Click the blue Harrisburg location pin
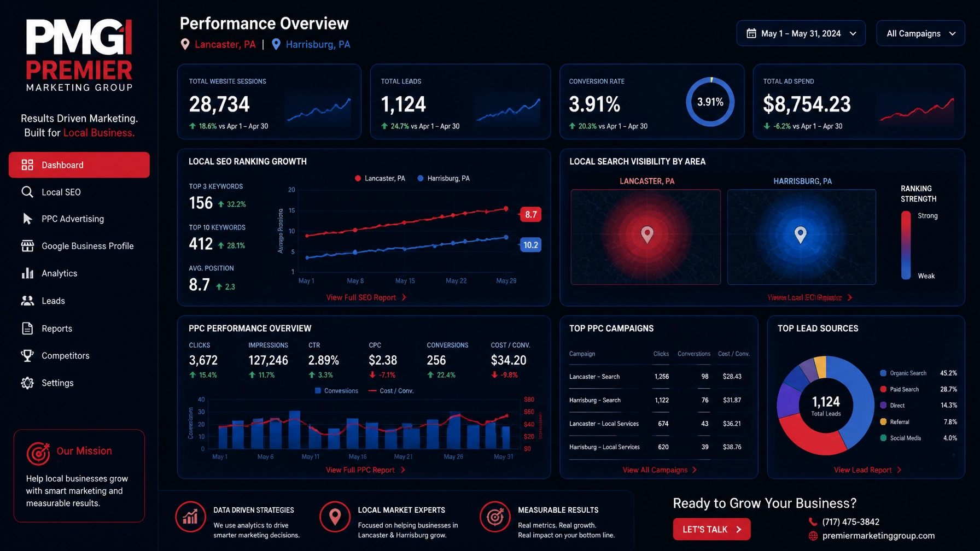Screen dimensions: 980x551 276,45
